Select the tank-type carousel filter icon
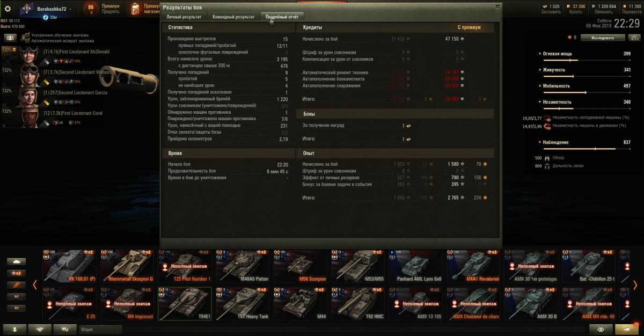644x336 pixels. click(17, 261)
